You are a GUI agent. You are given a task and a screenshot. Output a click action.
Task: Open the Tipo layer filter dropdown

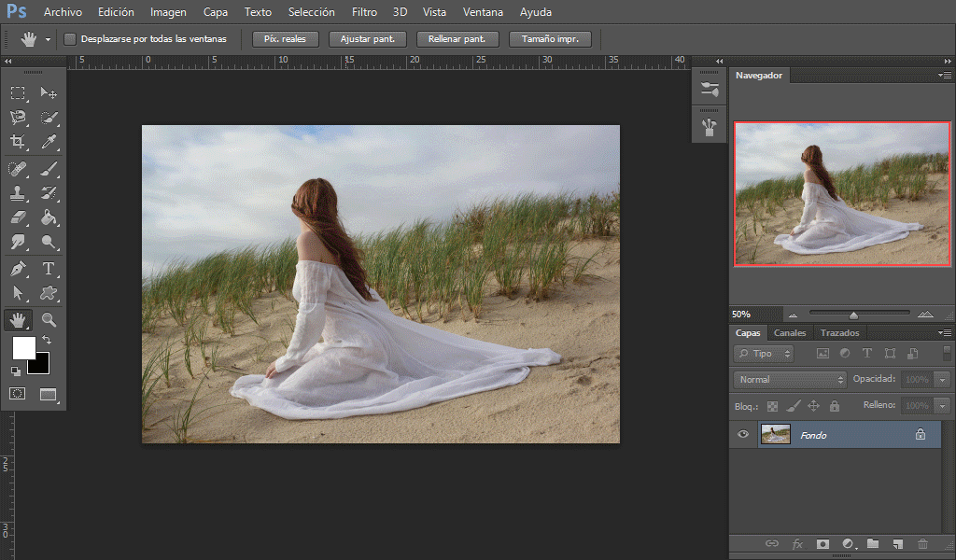coord(764,354)
